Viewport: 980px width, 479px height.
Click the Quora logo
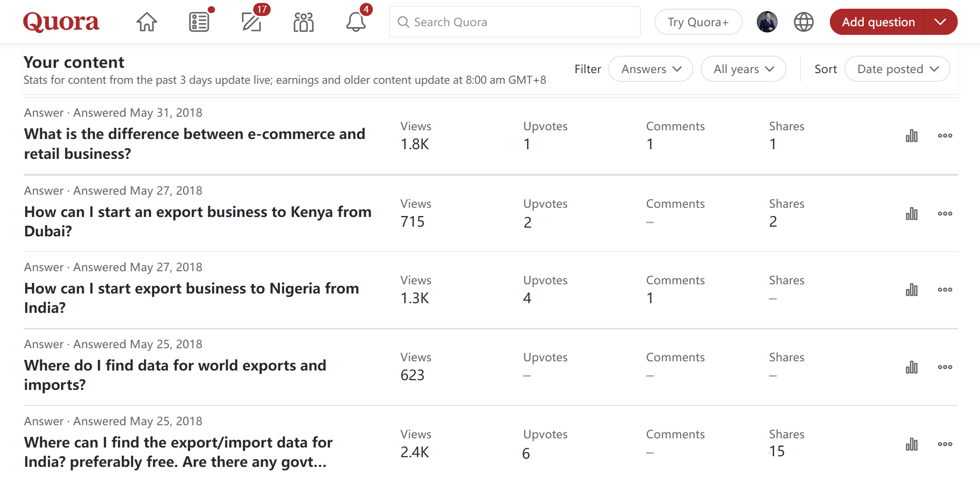point(61,22)
